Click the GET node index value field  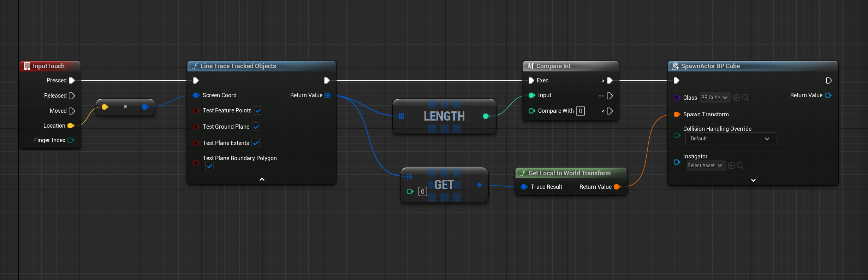pyautogui.click(x=423, y=191)
